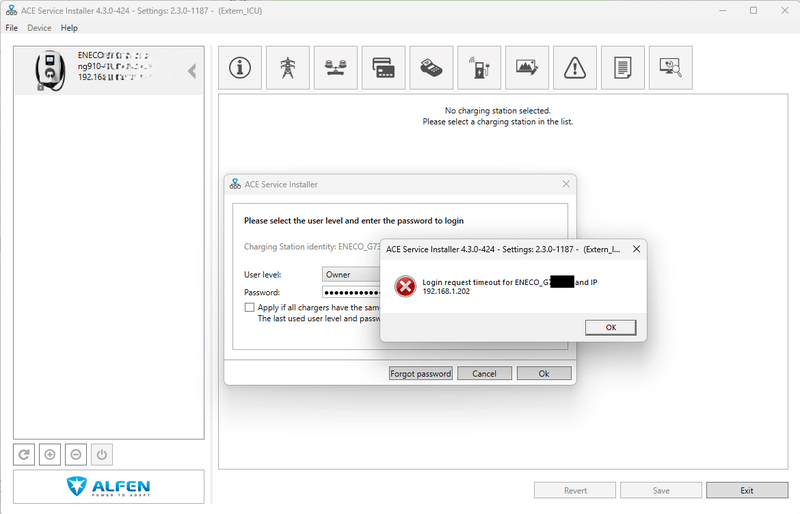Collapse device panel with the left arrow
Image resolution: width=800 pixels, height=514 pixels.
192,71
